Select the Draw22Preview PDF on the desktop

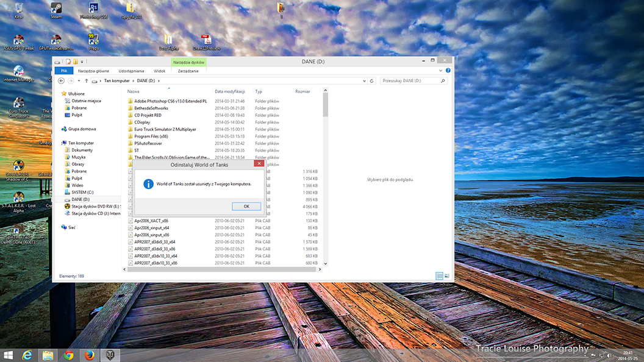coord(206,42)
